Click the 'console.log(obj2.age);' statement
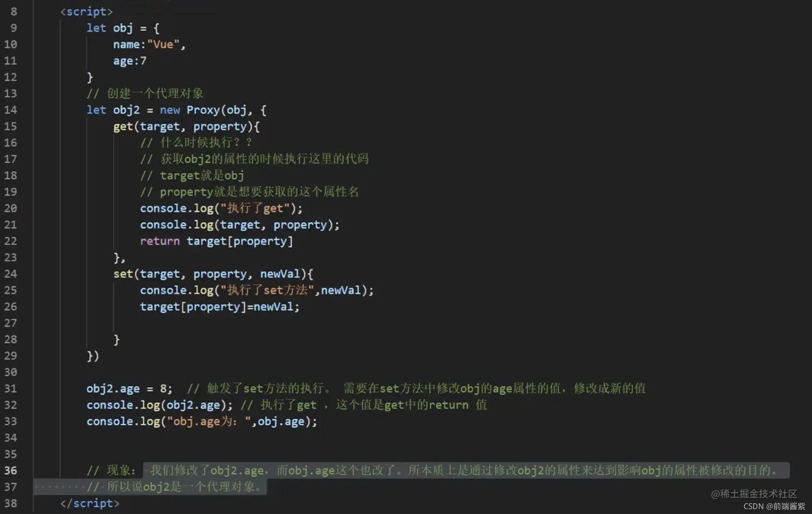812x514 pixels. 160,405
